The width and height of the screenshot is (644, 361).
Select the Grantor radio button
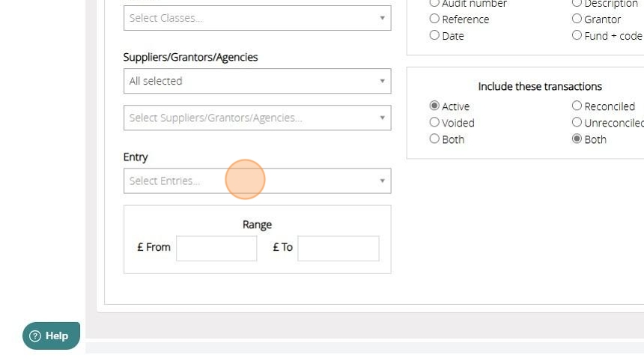pos(577,19)
